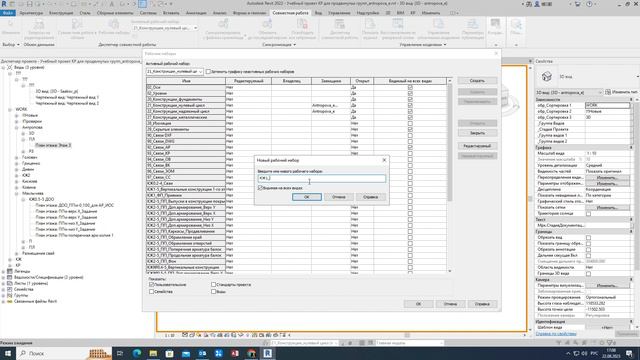Image resolution: width=640 pixels, height=360 pixels.
Task: Open the ribbon active workset combo box
Action: pyautogui.click(x=165, y=28)
